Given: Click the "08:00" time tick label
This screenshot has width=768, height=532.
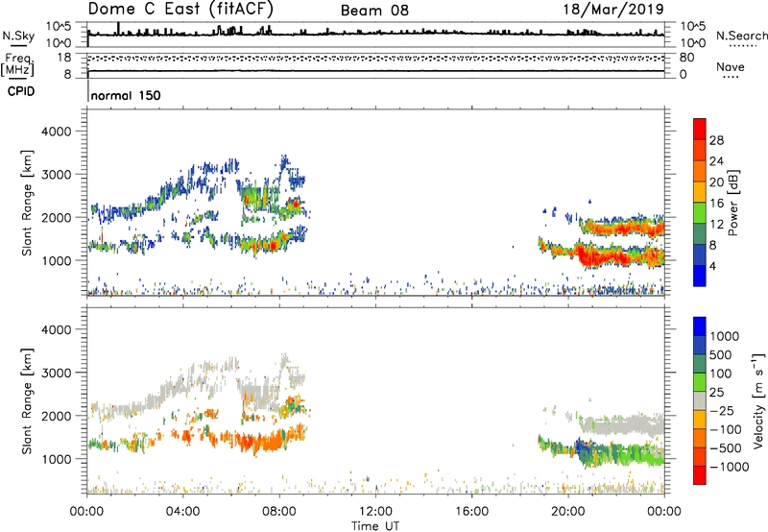Looking at the screenshot, I should pos(278,512).
